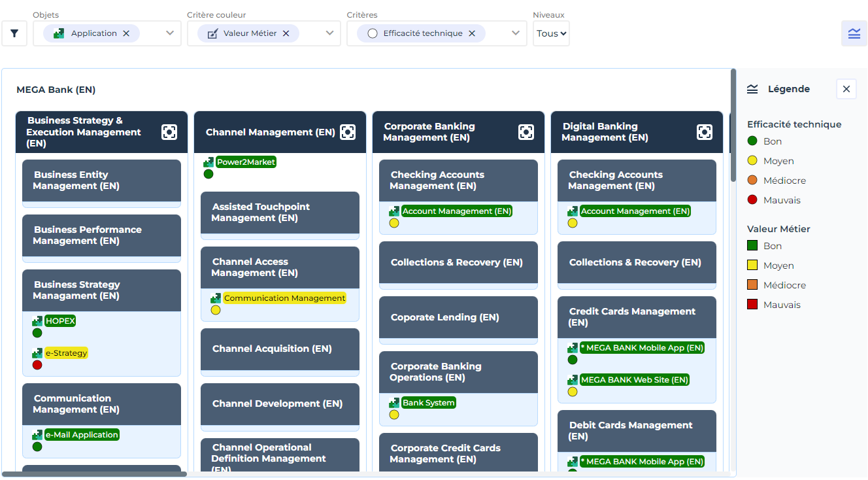Expand the Critère couleur dropdown
Image resolution: width=868 pixels, height=480 pixels.
[330, 33]
